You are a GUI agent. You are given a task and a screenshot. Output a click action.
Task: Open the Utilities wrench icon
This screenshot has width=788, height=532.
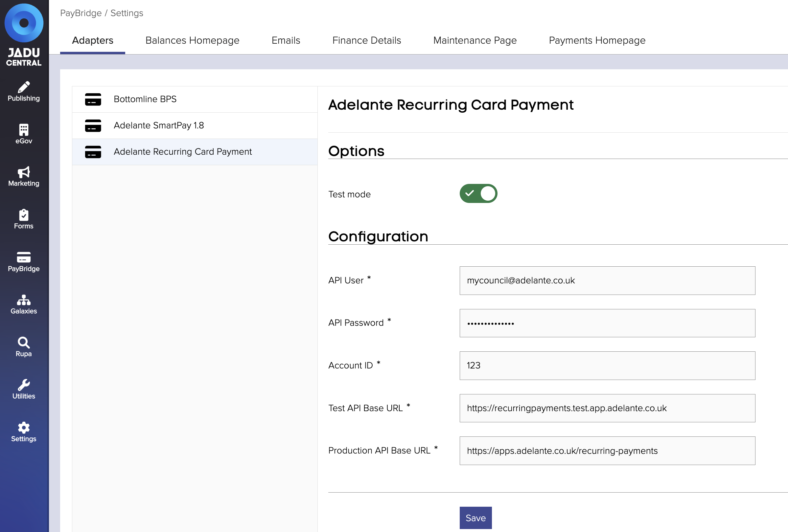tap(24, 385)
